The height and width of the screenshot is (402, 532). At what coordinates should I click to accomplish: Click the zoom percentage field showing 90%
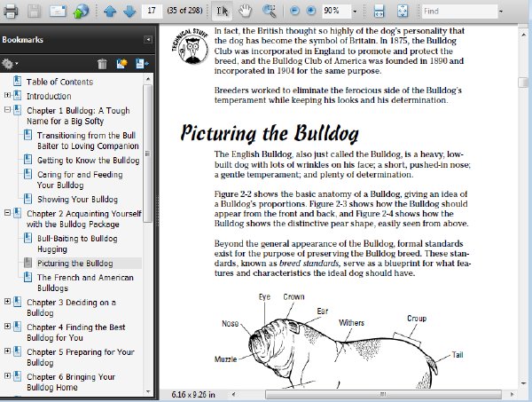pos(336,11)
